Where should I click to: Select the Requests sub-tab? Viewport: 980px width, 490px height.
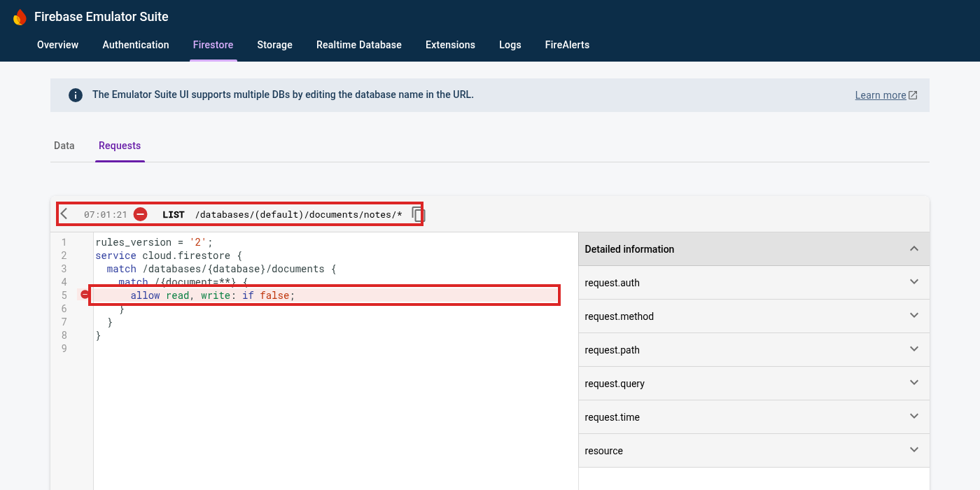click(120, 146)
